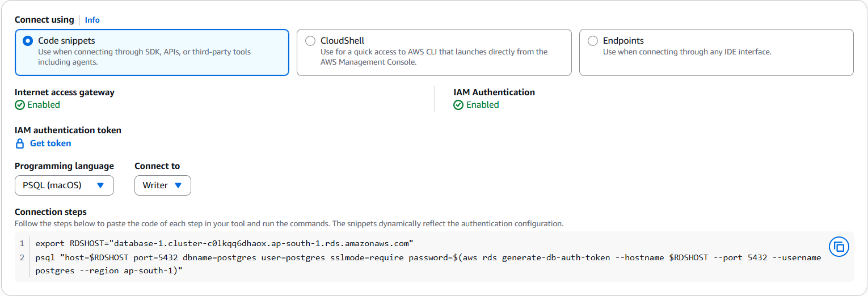Click the Get token link
The height and width of the screenshot is (296, 868).
50,143
